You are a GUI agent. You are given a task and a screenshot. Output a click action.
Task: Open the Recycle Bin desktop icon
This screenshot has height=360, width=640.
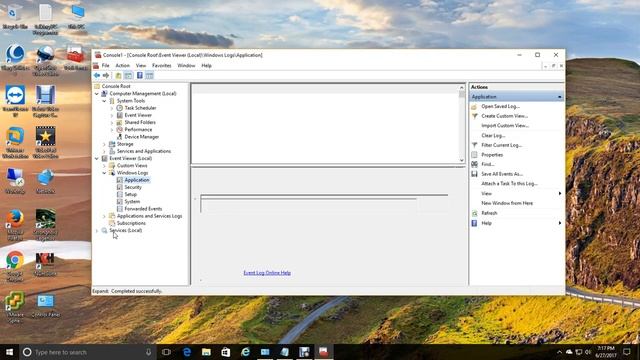click(x=15, y=16)
